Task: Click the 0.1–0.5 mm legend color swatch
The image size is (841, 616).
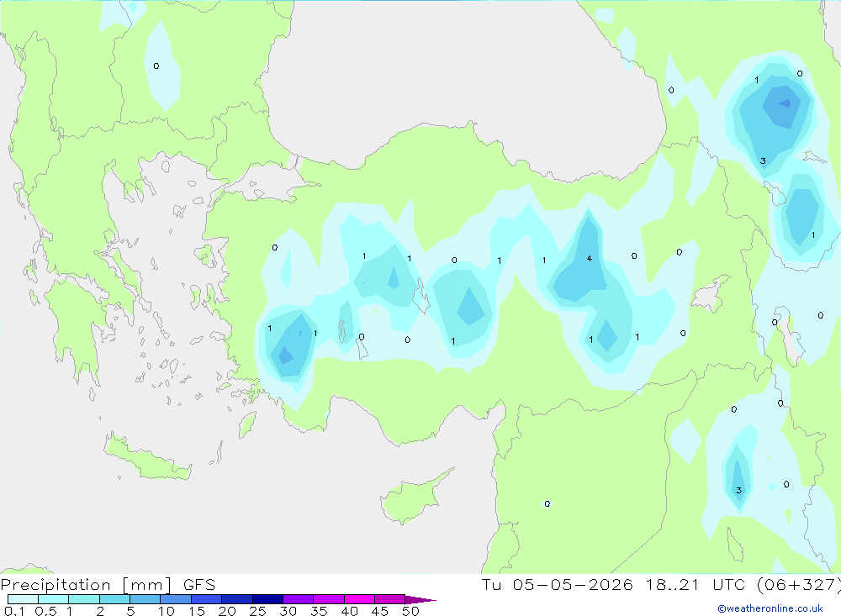Action: pyautogui.click(x=23, y=599)
